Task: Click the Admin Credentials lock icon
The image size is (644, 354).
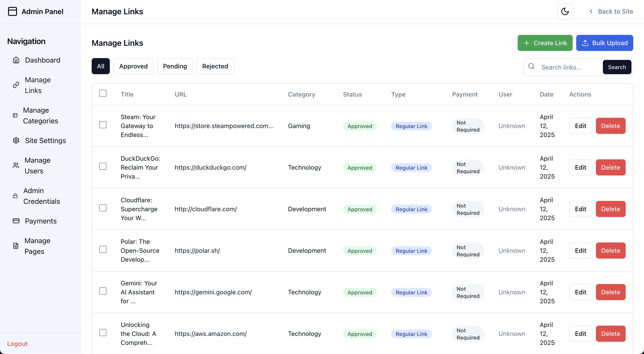Action: pos(15,196)
